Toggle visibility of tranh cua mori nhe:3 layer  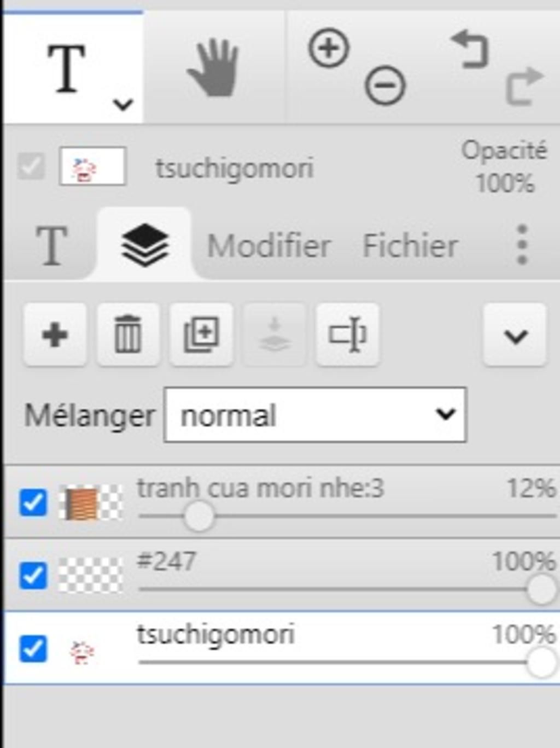pyautogui.click(x=33, y=502)
